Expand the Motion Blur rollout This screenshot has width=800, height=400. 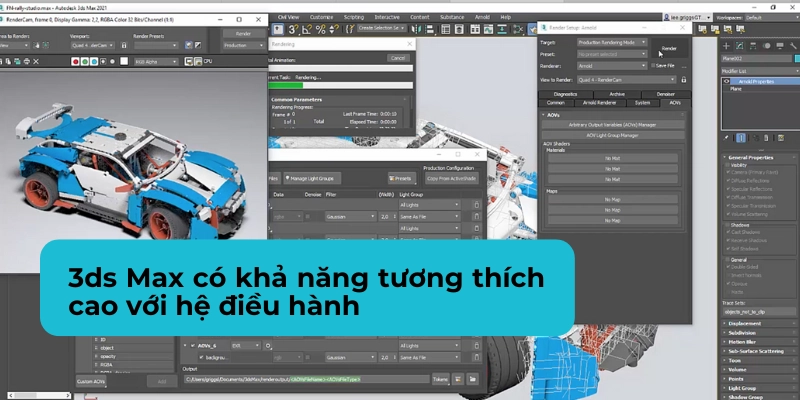[760, 342]
